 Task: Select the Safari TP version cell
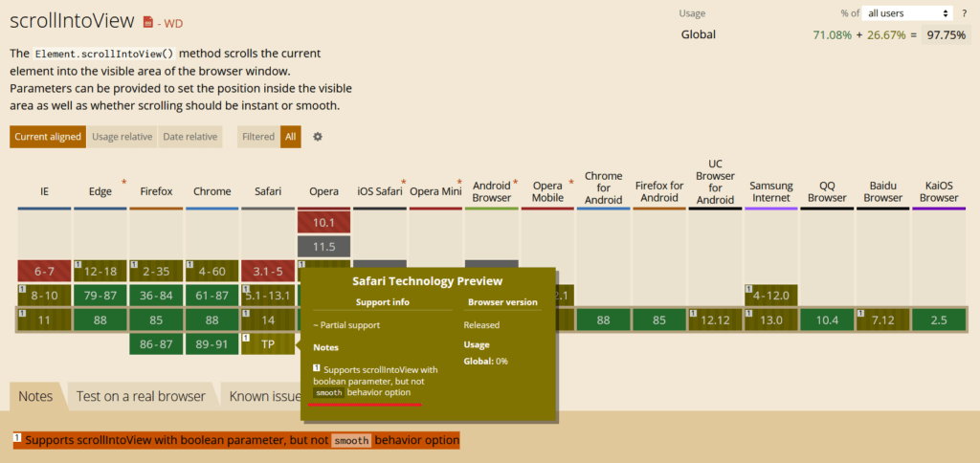click(268, 343)
